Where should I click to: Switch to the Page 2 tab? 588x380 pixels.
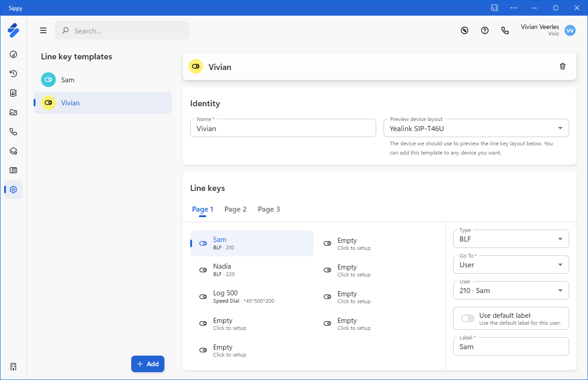(x=235, y=209)
